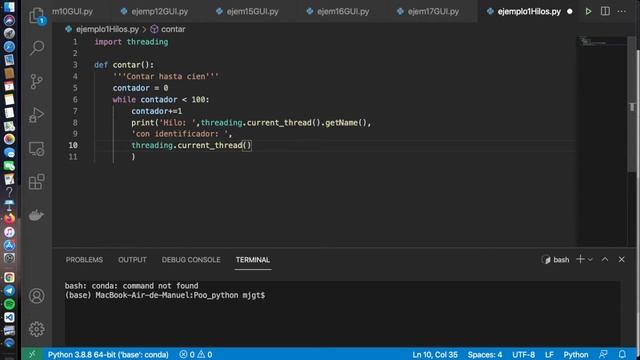This screenshot has width=640, height=360.
Task: Change end of line sequence LF
Action: [x=549, y=354]
